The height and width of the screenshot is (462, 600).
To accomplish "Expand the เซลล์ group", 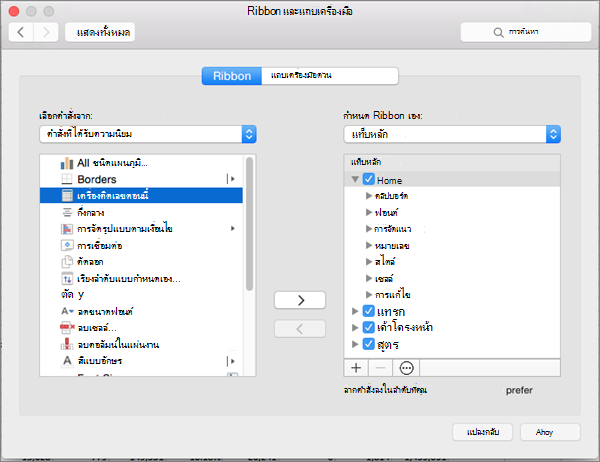I will point(369,278).
